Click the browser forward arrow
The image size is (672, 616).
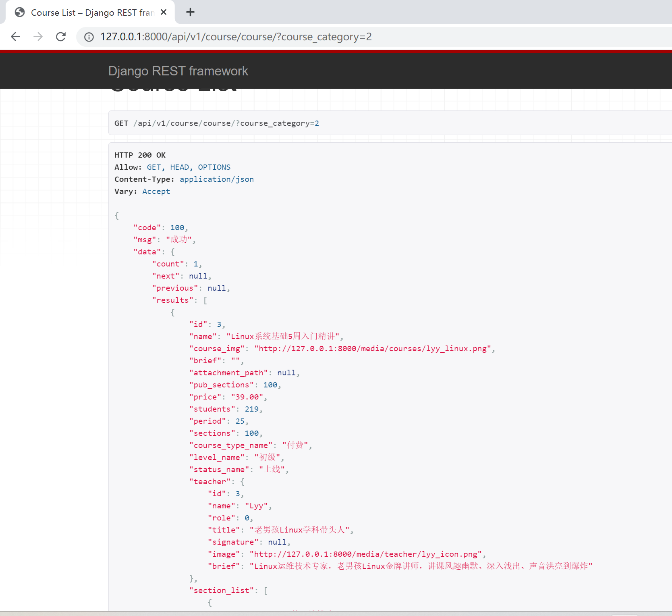click(38, 37)
